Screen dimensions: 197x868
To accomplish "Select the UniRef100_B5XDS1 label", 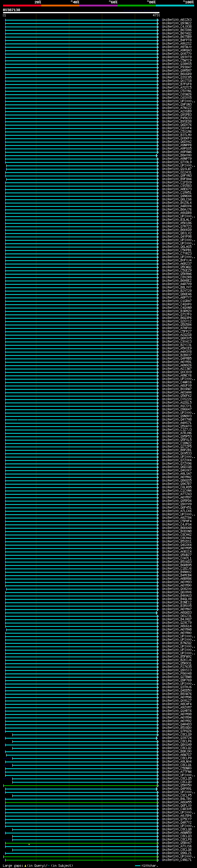I will (177, 541).
